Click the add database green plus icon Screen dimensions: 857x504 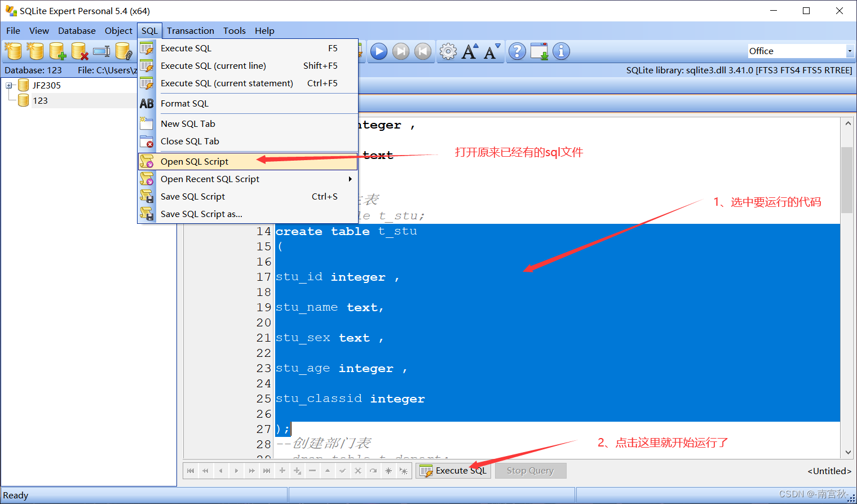pos(57,51)
